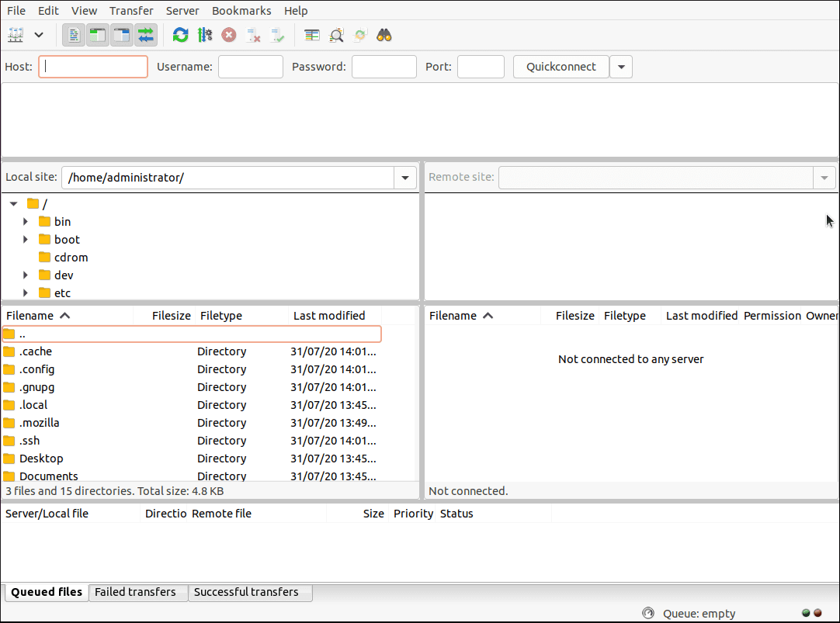Click the binoculars file search icon
The width and height of the screenshot is (840, 623).
[x=384, y=35]
